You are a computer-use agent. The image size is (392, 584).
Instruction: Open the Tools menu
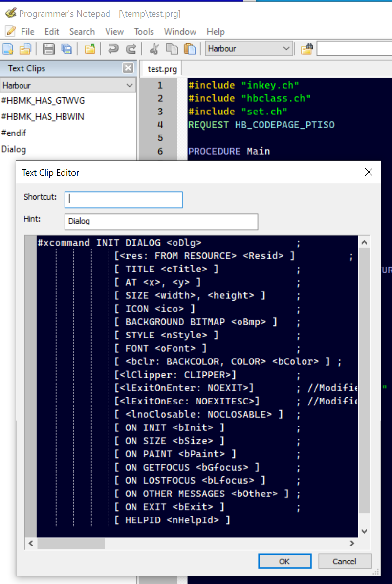(144, 32)
